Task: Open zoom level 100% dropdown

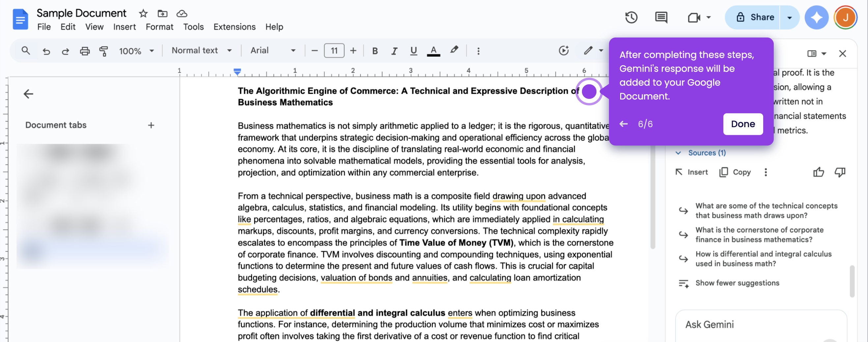Action: click(x=136, y=51)
